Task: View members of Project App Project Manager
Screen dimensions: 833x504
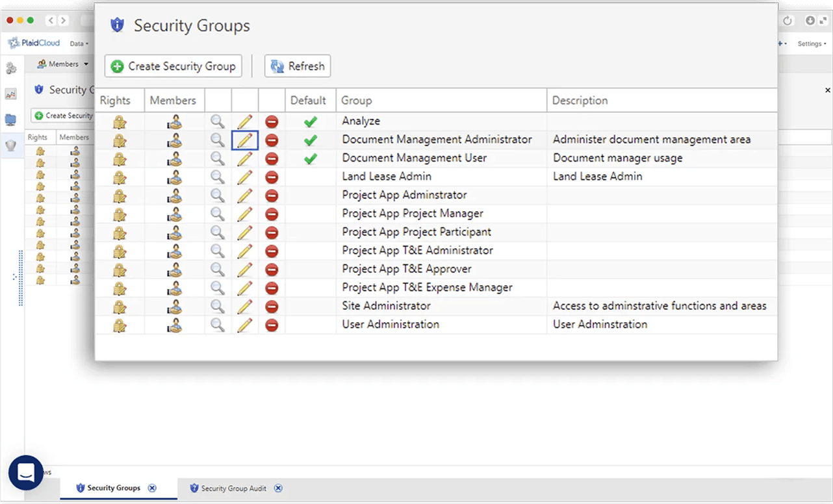Action: point(174,214)
